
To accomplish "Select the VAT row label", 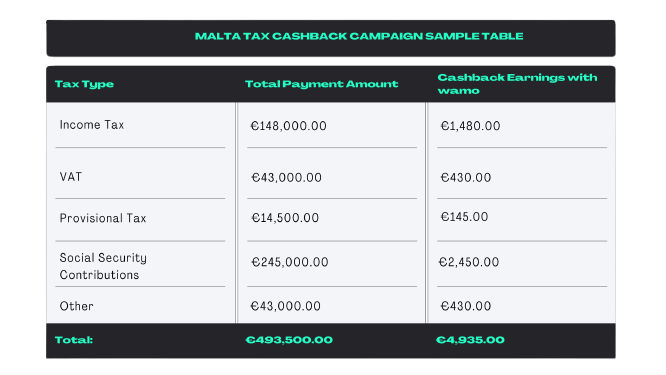I will click(71, 177).
